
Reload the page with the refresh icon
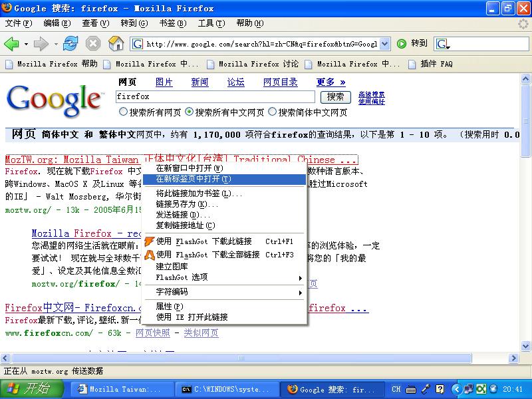point(70,44)
